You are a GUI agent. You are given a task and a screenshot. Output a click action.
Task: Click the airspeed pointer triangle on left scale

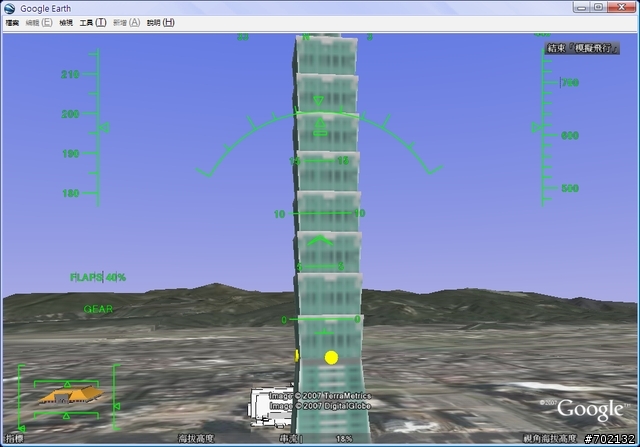pos(104,128)
